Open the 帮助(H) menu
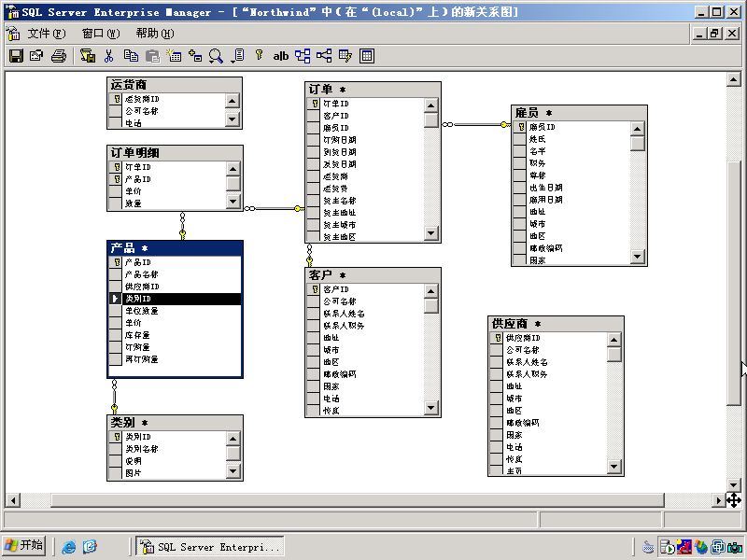Image resolution: width=747 pixels, height=560 pixels. coord(155,34)
